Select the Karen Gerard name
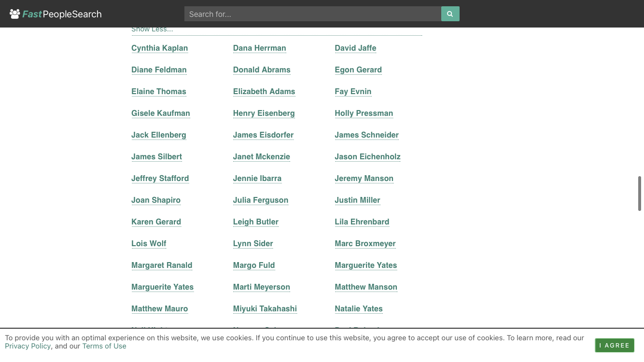Screen dimensions: 644x362 pyautogui.click(x=156, y=222)
